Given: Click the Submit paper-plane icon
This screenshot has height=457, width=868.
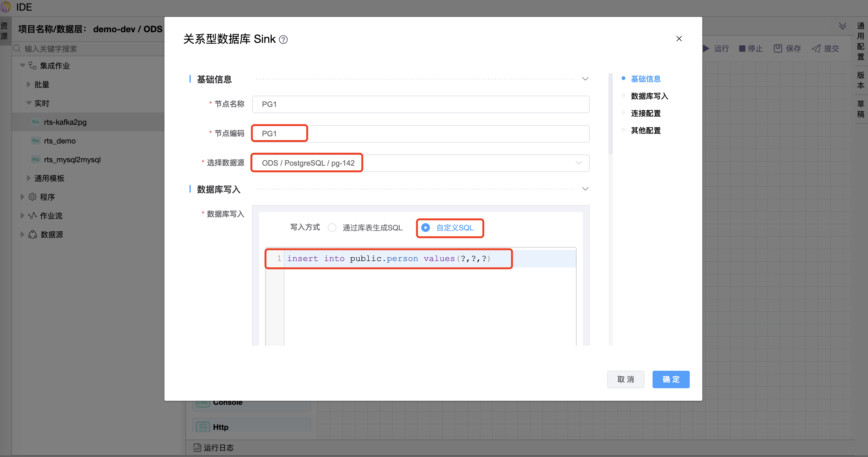Looking at the screenshot, I should 816,48.
